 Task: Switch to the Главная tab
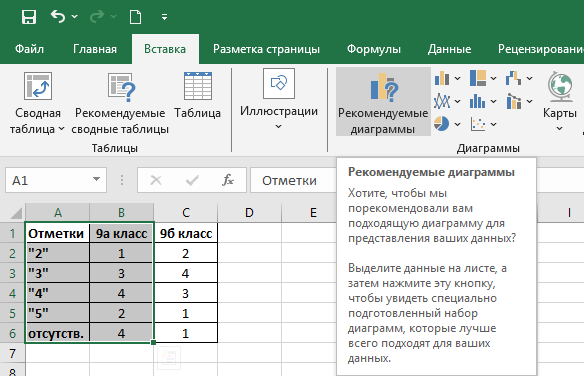95,49
